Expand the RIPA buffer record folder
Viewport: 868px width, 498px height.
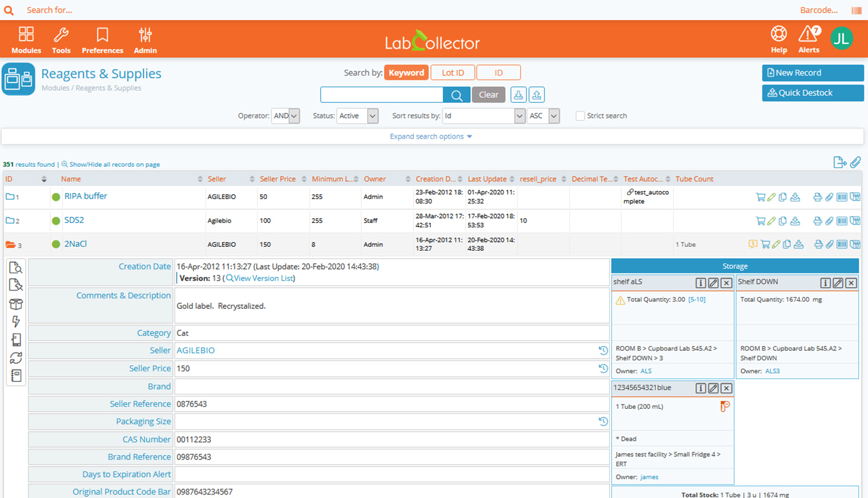[x=10, y=196]
